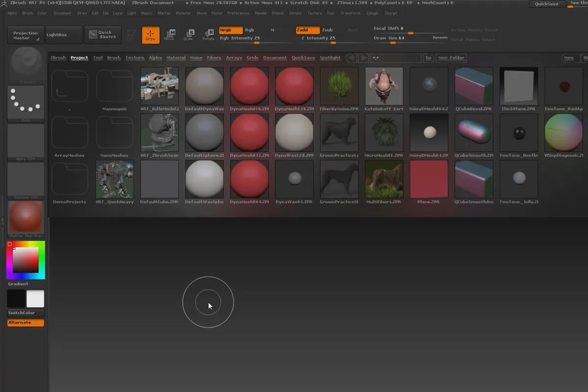
Task: Select the black secondary color swatch
Action: pos(16,299)
